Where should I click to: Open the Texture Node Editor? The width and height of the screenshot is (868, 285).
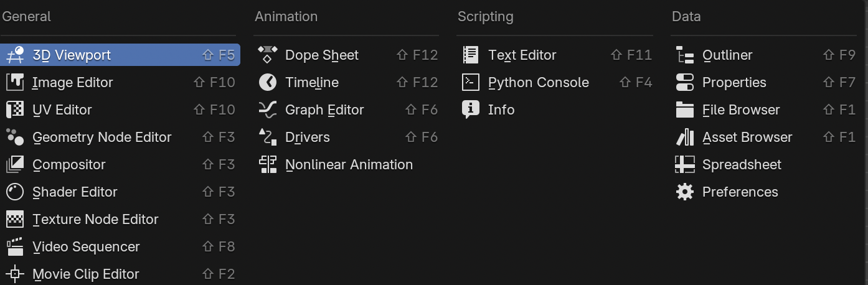click(95, 219)
